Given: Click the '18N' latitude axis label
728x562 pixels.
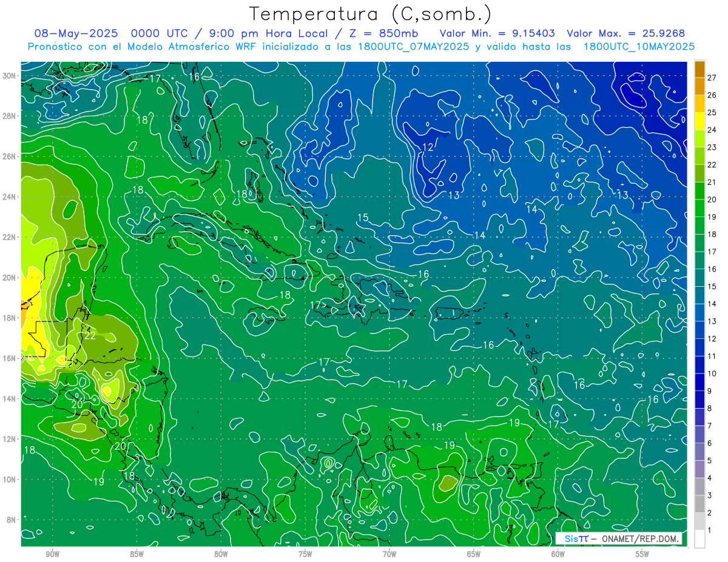Looking at the screenshot, I should pos(9,318).
